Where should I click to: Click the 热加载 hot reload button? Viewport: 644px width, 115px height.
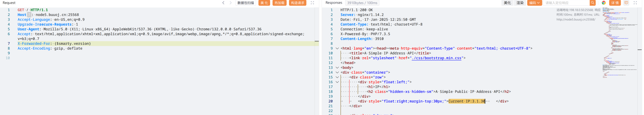[x=279, y=3]
